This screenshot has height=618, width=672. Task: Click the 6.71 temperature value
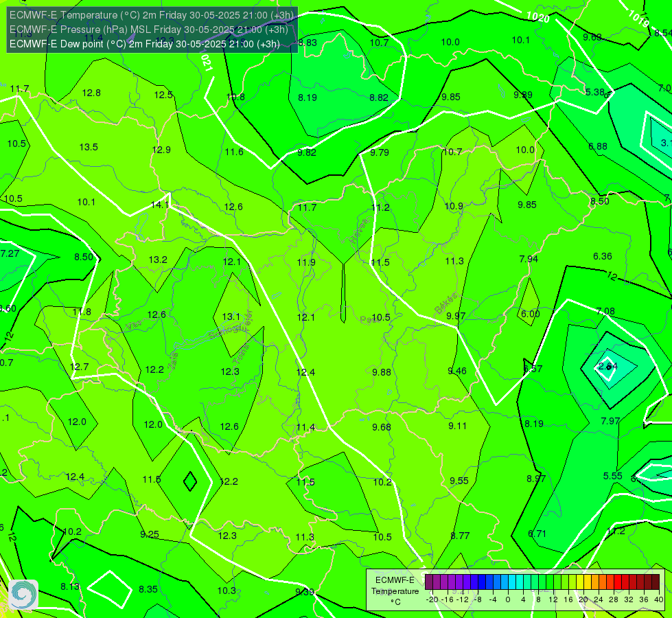(537, 534)
